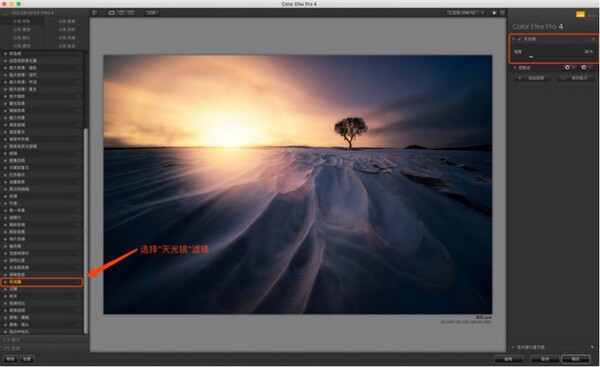Click the 帮助 help button

[10, 359]
